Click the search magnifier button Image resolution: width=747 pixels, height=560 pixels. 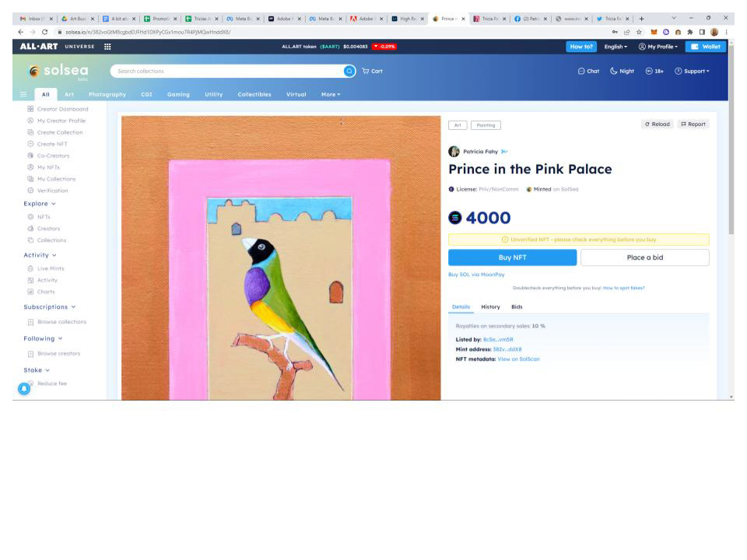349,71
